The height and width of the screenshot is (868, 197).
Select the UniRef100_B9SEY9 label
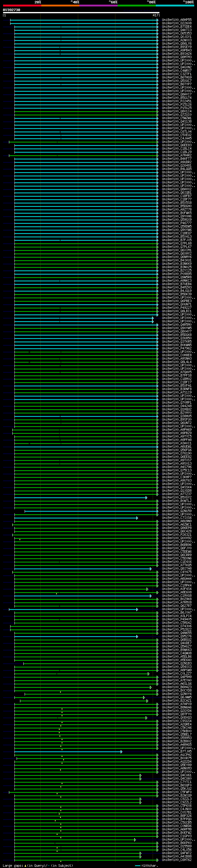(x=176, y=47)
